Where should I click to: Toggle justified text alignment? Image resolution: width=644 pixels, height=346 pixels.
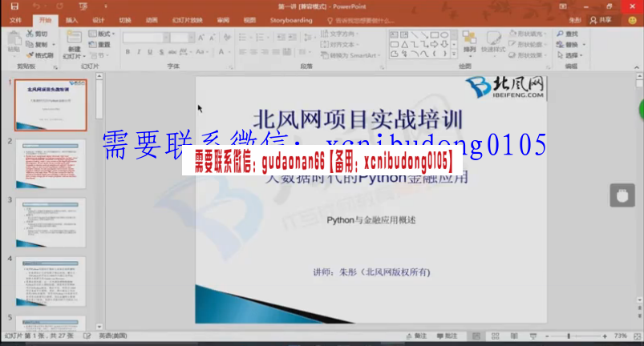pos(276,51)
